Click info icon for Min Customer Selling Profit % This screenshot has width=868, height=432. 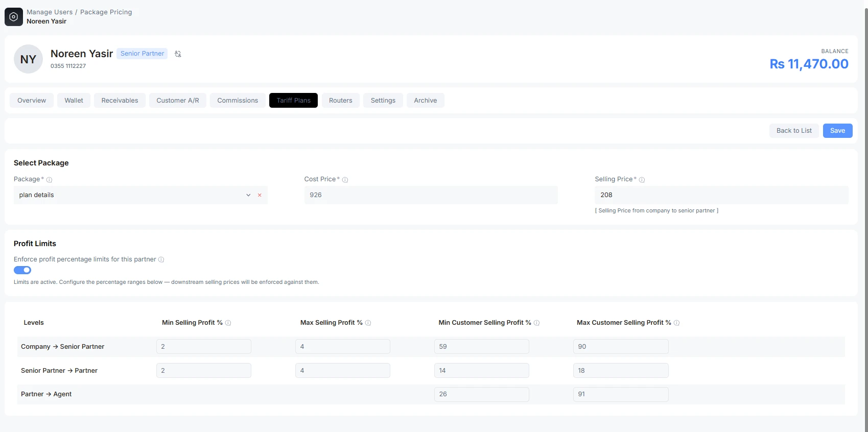pyautogui.click(x=536, y=323)
